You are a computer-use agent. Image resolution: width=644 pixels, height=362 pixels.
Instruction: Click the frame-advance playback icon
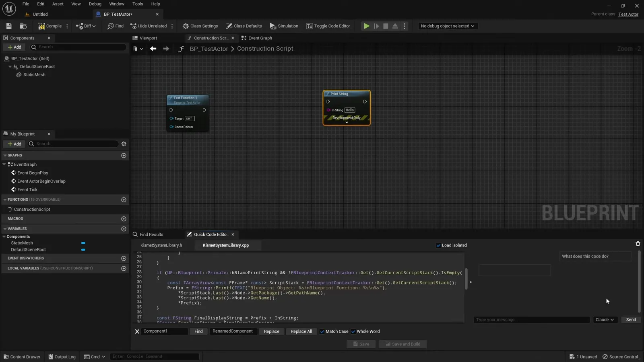pos(376,26)
